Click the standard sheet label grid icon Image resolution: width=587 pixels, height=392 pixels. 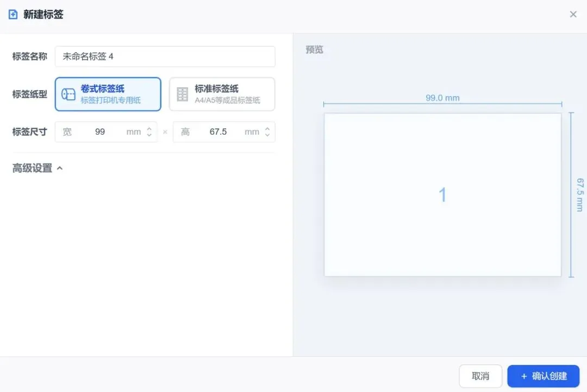point(182,94)
